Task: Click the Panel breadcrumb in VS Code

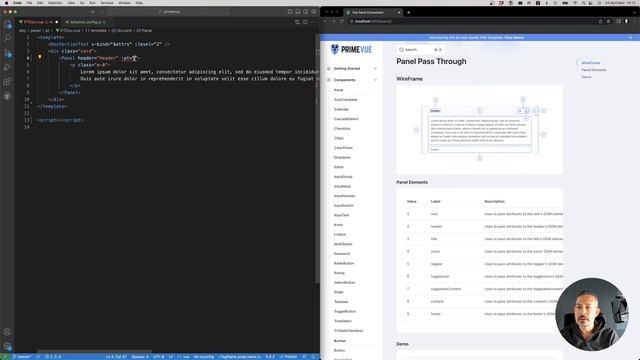Action: pyautogui.click(x=144, y=31)
